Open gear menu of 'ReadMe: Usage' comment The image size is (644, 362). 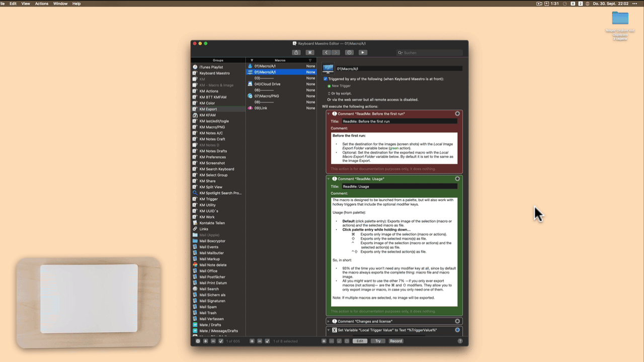pyautogui.click(x=457, y=178)
